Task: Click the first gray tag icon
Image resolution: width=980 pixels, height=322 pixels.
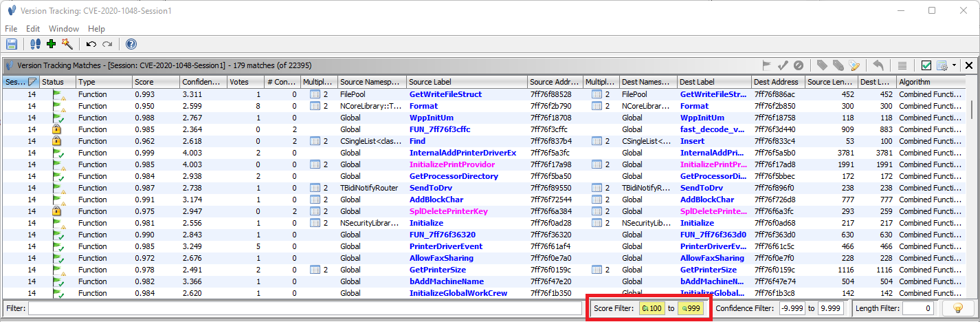Action: (x=822, y=65)
